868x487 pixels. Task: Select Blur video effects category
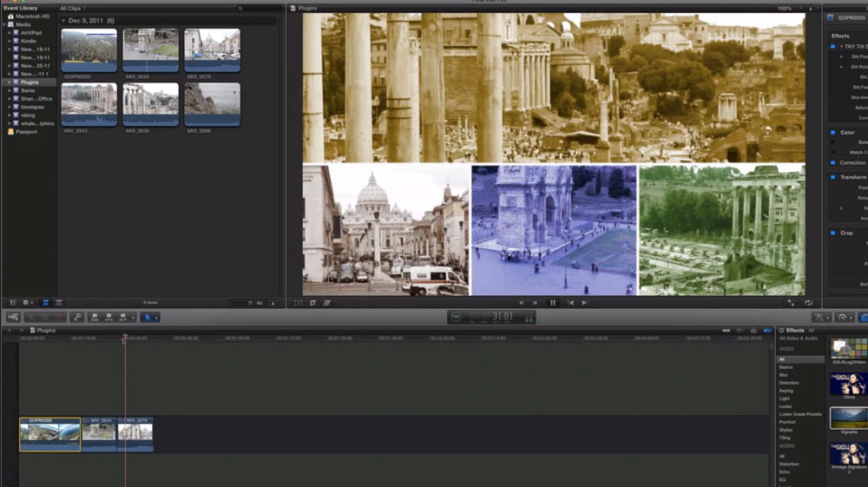(783, 375)
